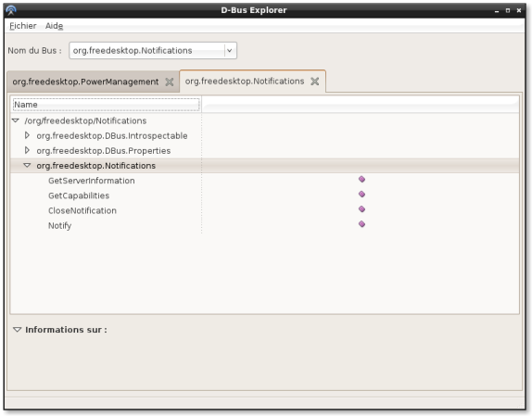Open the Fichier menu

(23, 26)
